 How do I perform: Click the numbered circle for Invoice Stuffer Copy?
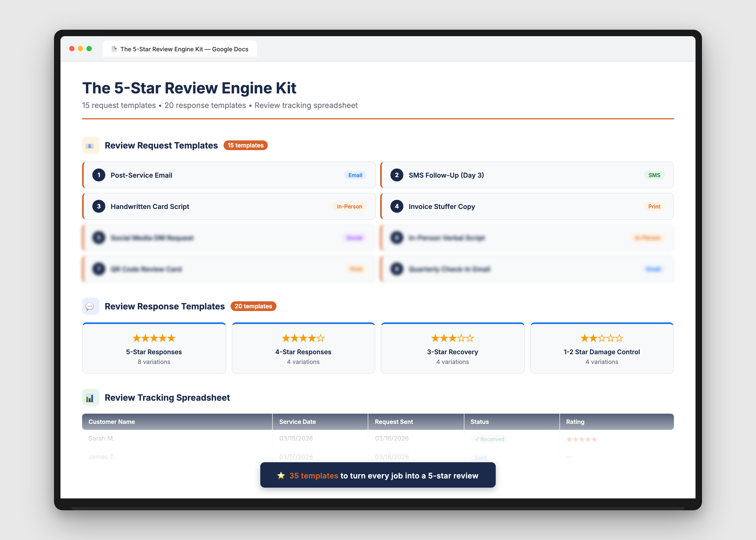tap(396, 206)
